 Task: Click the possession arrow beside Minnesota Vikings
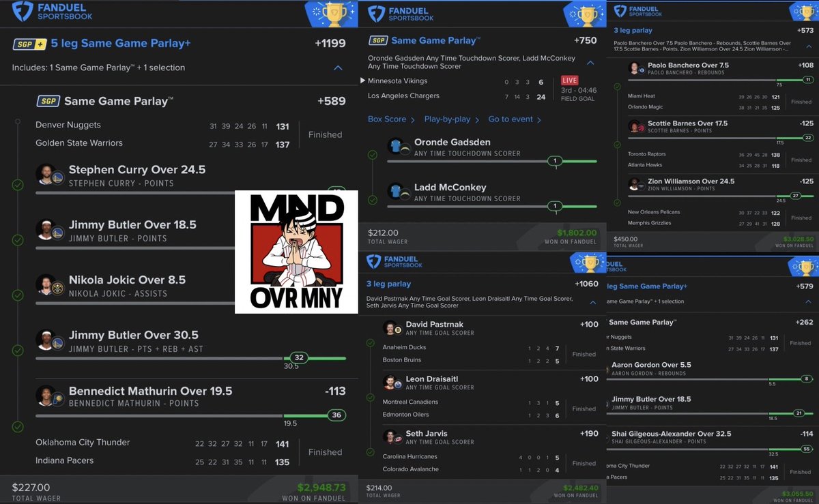[363, 80]
